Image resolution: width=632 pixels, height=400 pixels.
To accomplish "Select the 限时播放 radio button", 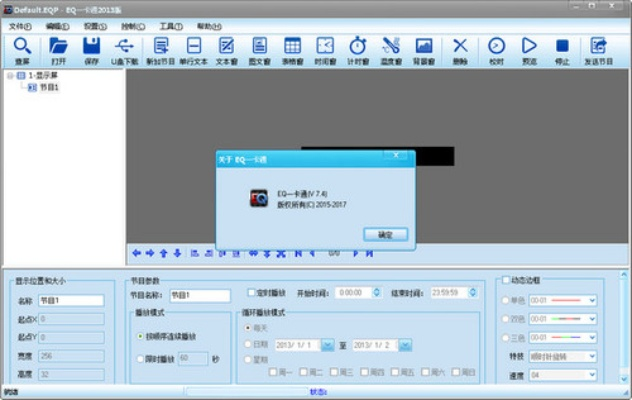I will 139,357.
